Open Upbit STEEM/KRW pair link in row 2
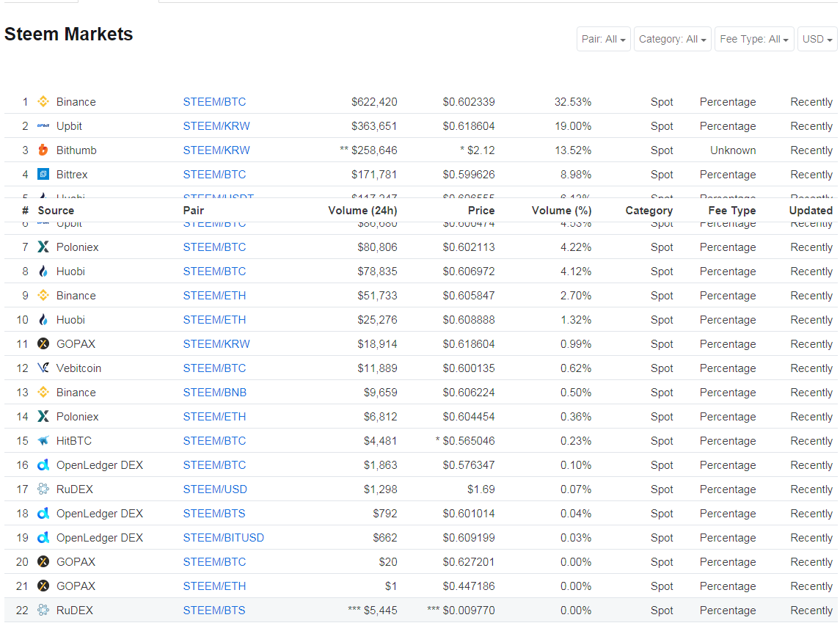 216,126
